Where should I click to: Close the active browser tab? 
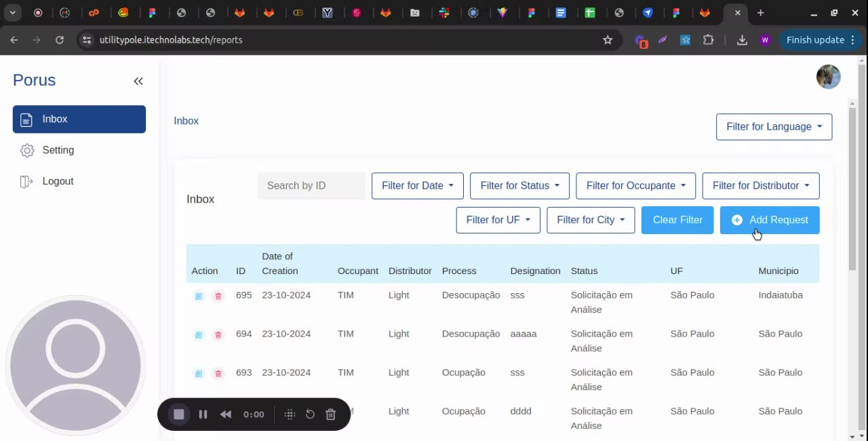(738, 13)
